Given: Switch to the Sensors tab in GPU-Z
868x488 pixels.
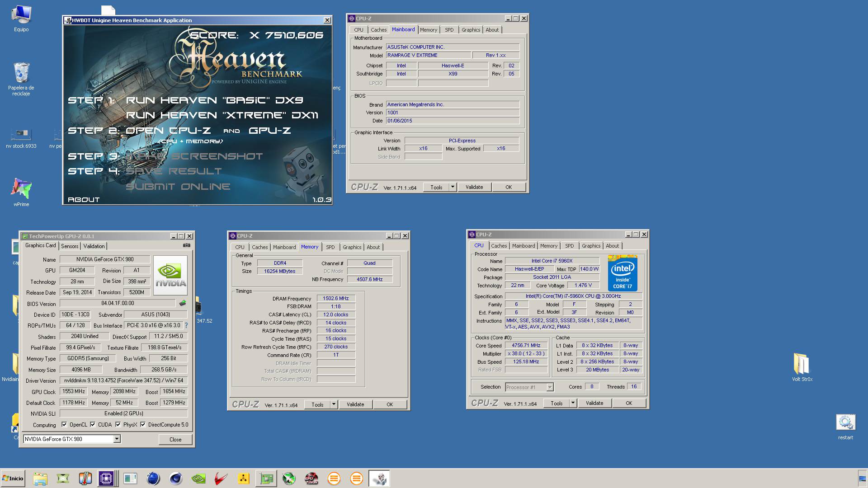Looking at the screenshot, I should (x=70, y=246).
